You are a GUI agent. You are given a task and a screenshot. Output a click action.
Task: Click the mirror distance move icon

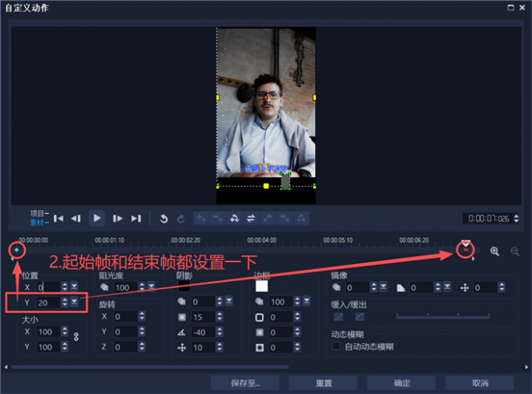tap(465, 288)
